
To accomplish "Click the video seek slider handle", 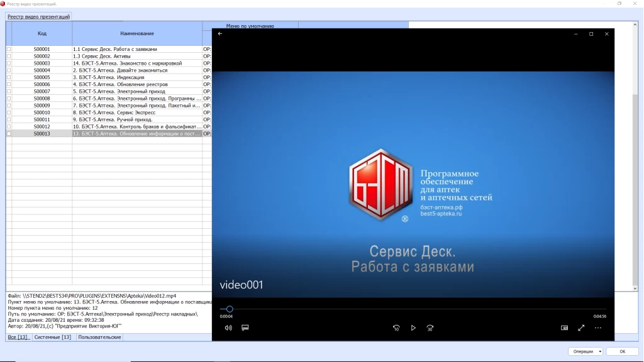I will pos(230,309).
